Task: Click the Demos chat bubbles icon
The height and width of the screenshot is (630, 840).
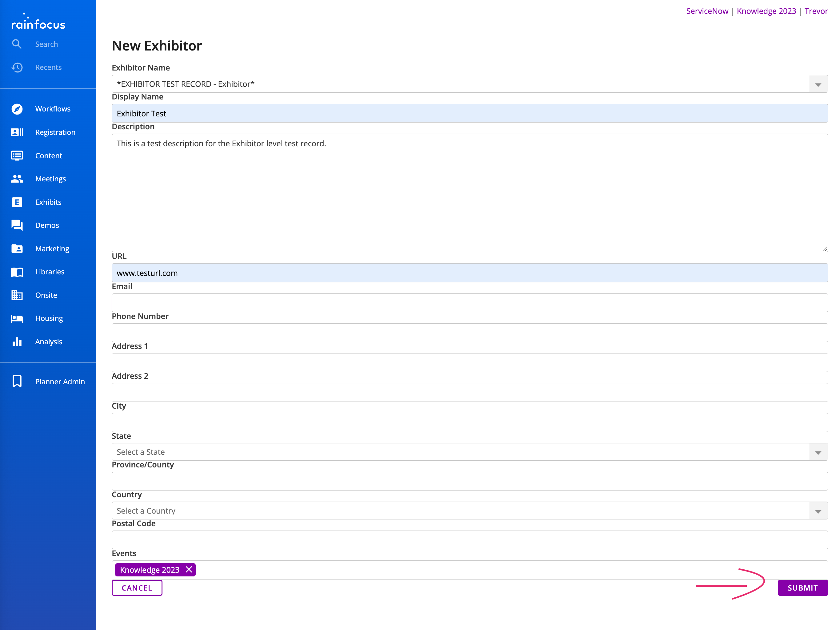Action: [x=17, y=225]
